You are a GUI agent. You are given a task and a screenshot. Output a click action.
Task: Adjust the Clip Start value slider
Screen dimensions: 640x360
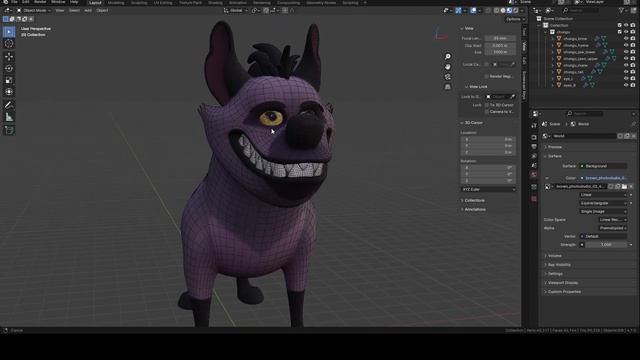500,46
